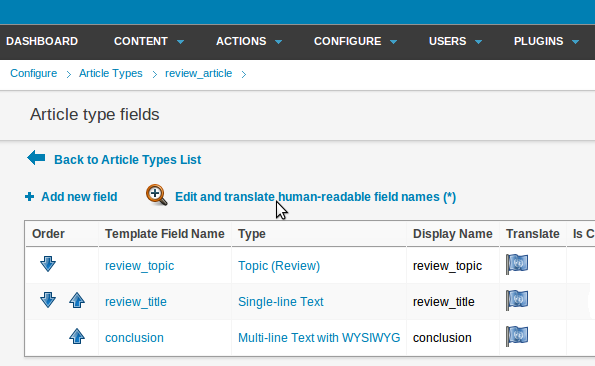The image size is (595, 366).
Task: Click the Type column header
Action: coord(252,234)
